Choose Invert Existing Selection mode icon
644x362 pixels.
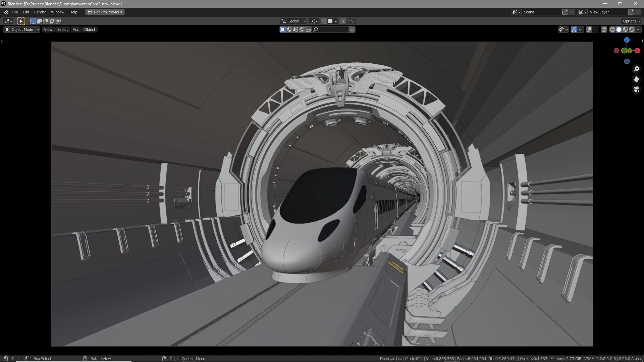tap(52, 21)
